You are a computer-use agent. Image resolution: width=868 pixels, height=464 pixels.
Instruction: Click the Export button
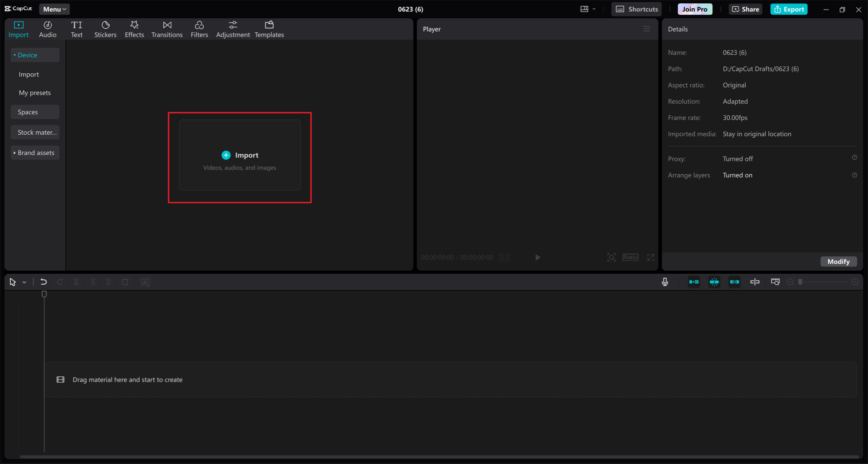789,9
